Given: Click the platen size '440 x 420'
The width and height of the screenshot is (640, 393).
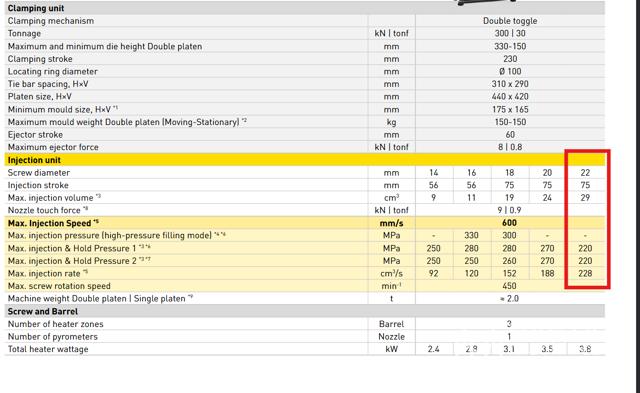Looking at the screenshot, I should click(510, 97).
